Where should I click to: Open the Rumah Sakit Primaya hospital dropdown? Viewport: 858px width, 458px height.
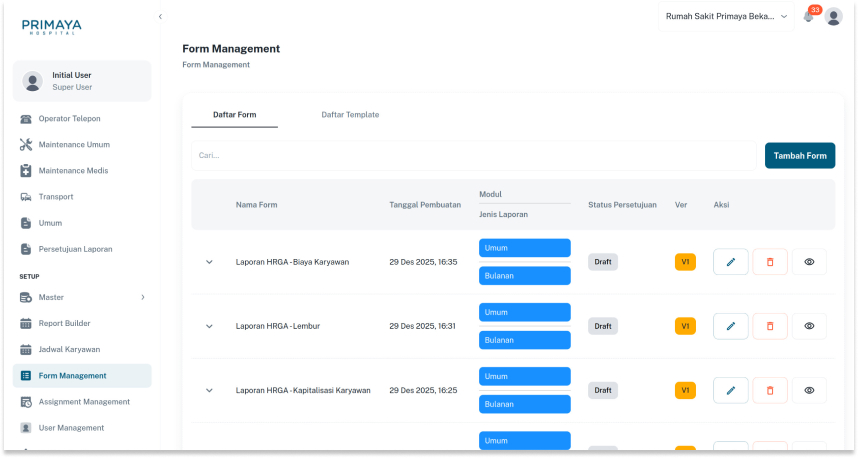[x=727, y=16]
